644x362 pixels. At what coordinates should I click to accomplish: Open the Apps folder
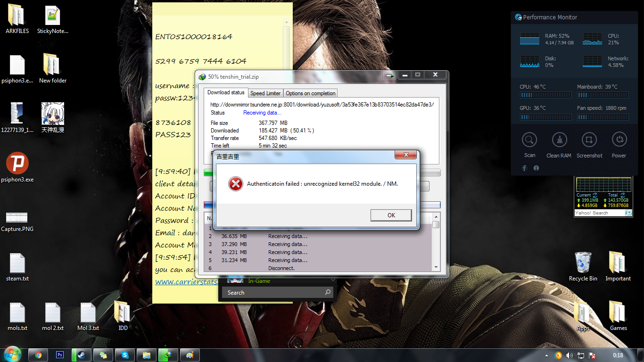pyautogui.click(x=583, y=316)
